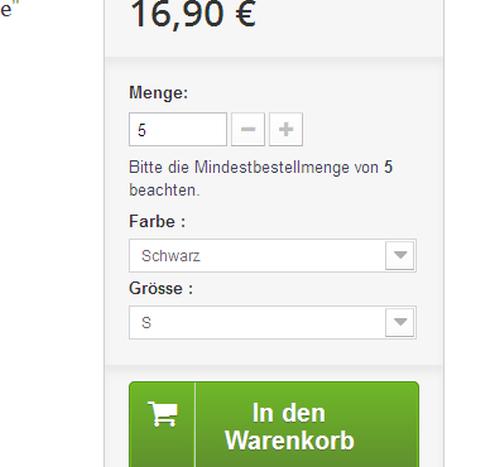
Task: Increase quantity with the plus button
Action: pyautogui.click(x=286, y=129)
